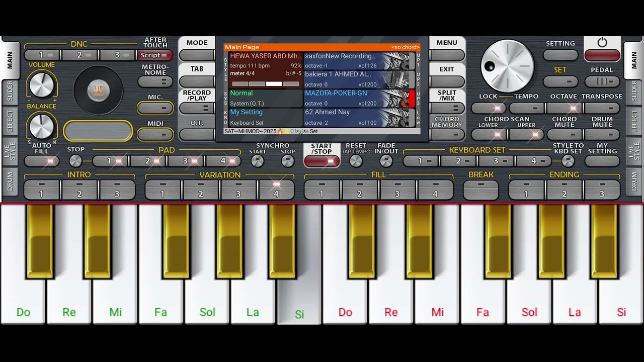Click the STYLE TO KBD SET knob
The height and width of the screenshot is (362, 644).
click(x=568, y=161)
